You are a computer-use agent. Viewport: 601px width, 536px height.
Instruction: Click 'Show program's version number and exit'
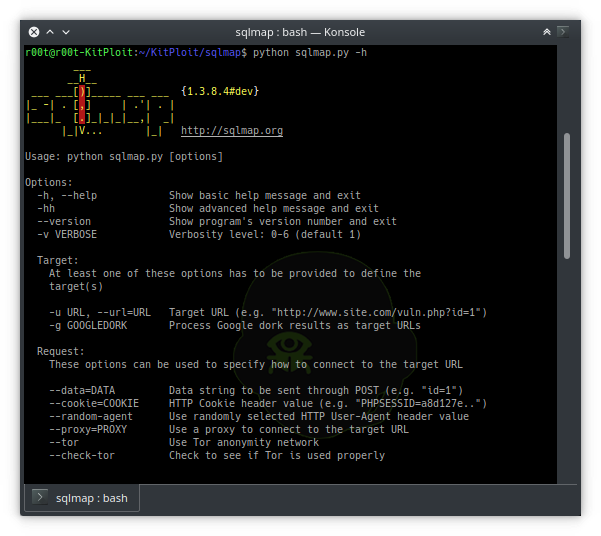283,221
